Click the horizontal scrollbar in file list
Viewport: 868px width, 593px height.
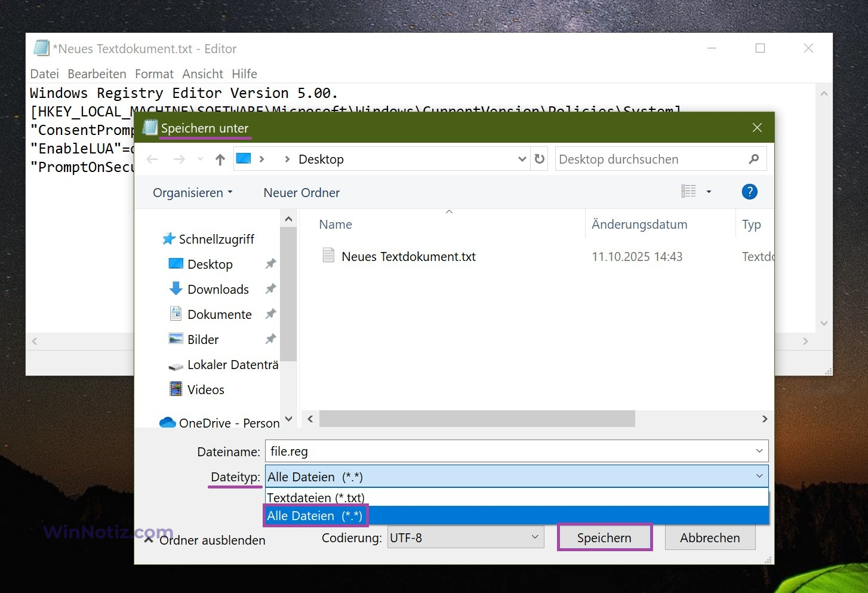click(476, 419)
